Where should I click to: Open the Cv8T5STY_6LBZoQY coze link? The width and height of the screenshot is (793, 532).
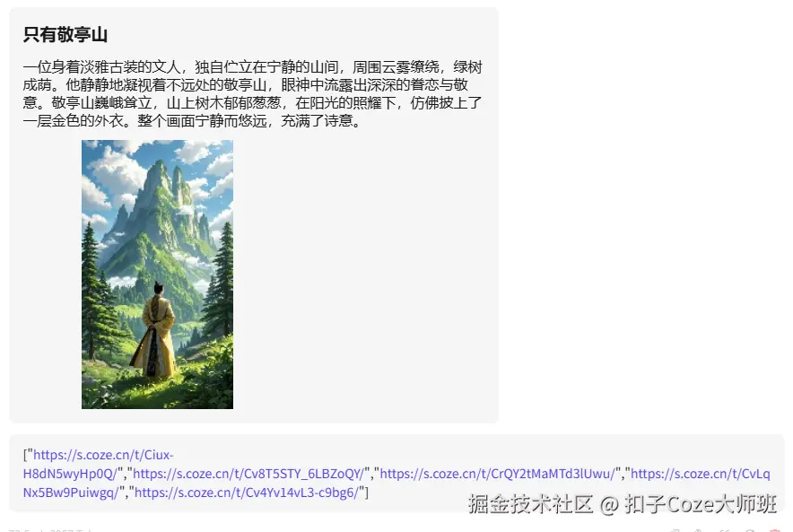click(x=248, y=474)
